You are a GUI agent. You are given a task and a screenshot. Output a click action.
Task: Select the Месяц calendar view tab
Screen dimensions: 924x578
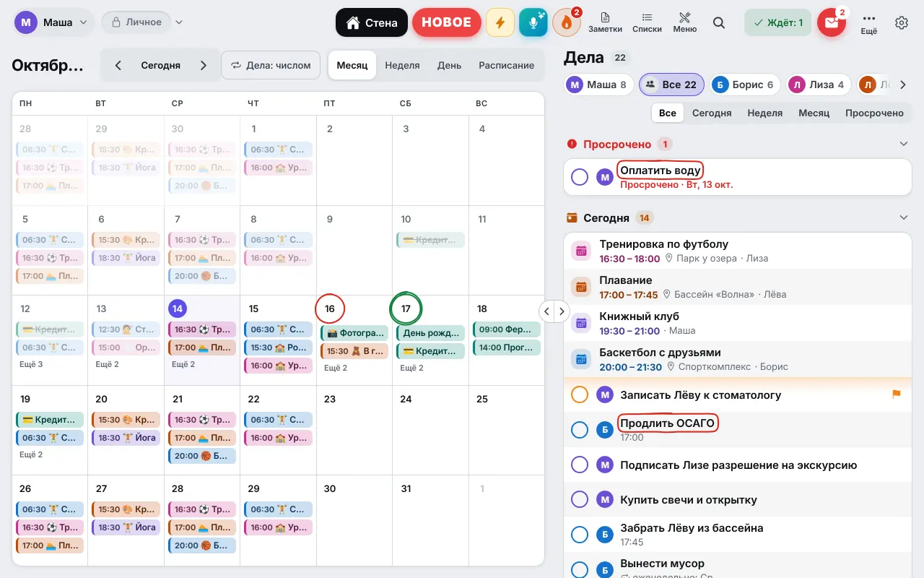pyautogui.click(x=352, y=65)
